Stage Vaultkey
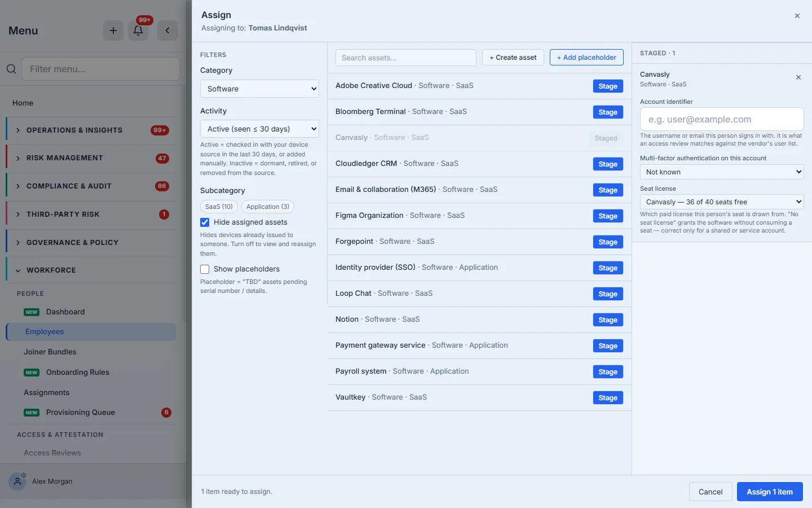 [608, 398]
